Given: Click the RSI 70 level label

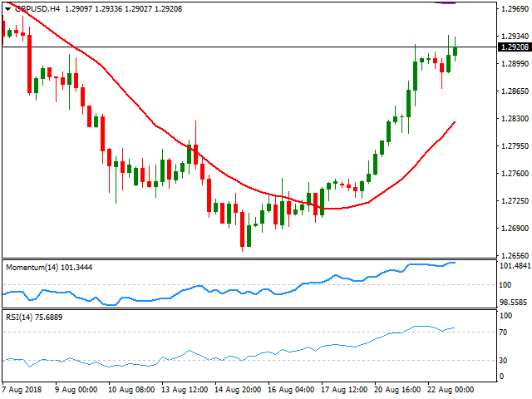Looking at the screenshot, I should (x=503, y=332).
